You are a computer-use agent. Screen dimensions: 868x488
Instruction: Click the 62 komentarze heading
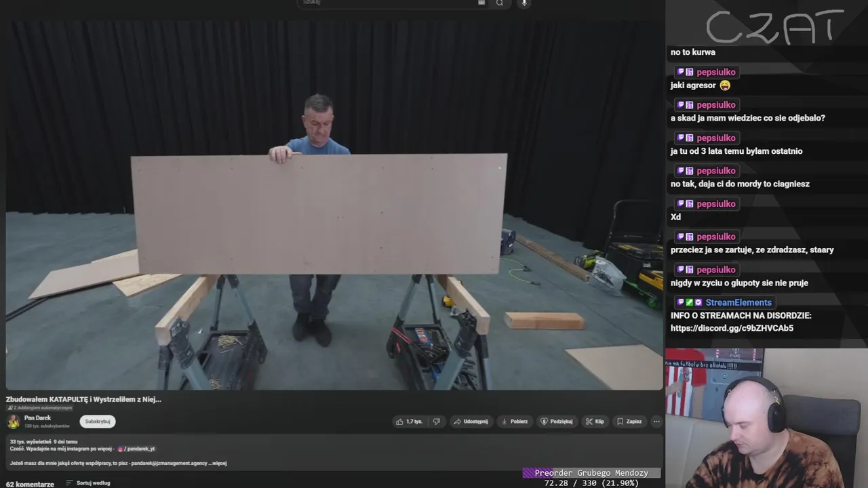pos(30,484)
